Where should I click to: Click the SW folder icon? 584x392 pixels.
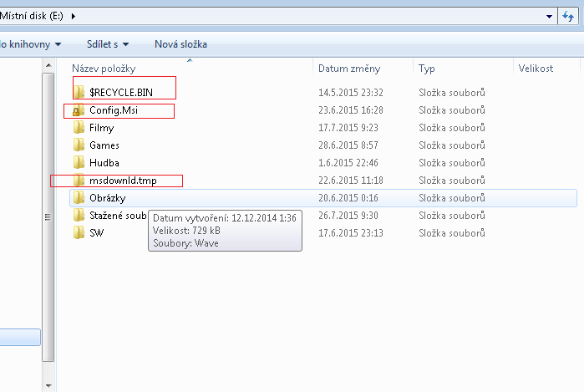click(79, 233)
